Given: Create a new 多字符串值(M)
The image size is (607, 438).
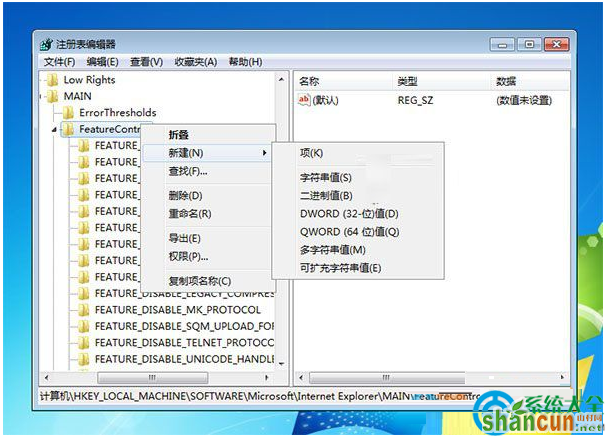Looking at the screenshot, I should pos(358,250).
